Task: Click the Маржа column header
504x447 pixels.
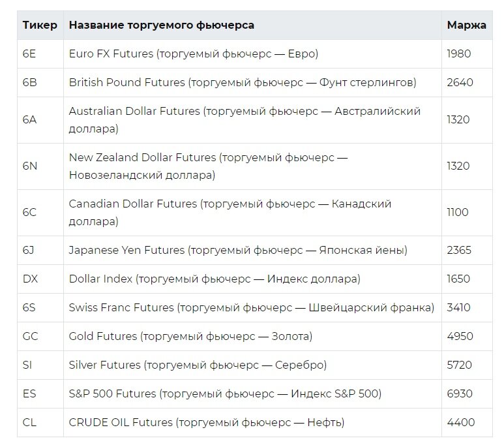Action: pos(466,25)
